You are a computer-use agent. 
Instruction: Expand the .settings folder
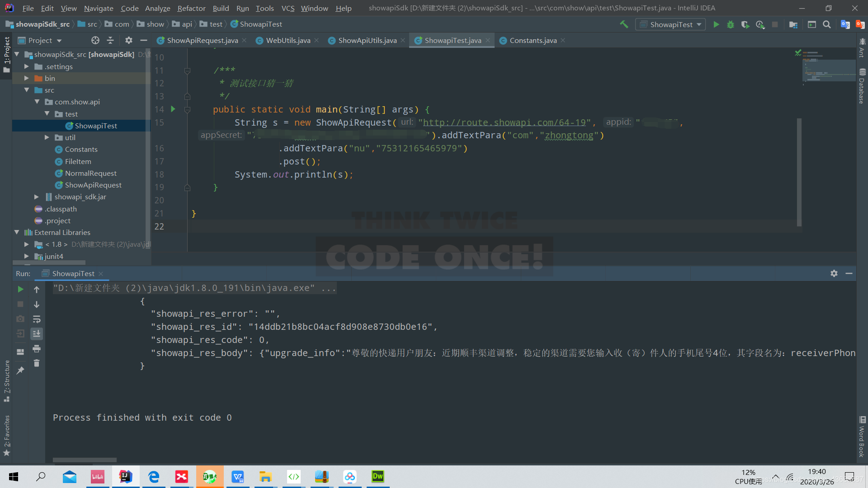point(27,66)
